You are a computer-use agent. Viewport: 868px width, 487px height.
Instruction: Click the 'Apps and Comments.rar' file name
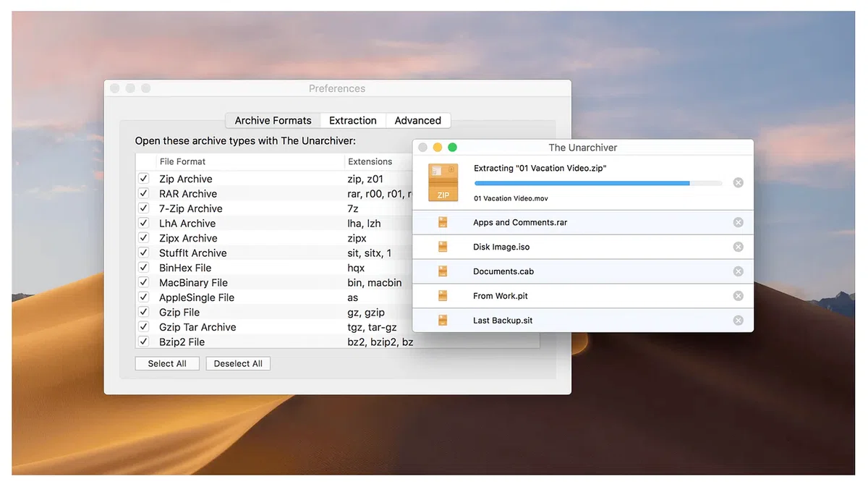[520, 223]
